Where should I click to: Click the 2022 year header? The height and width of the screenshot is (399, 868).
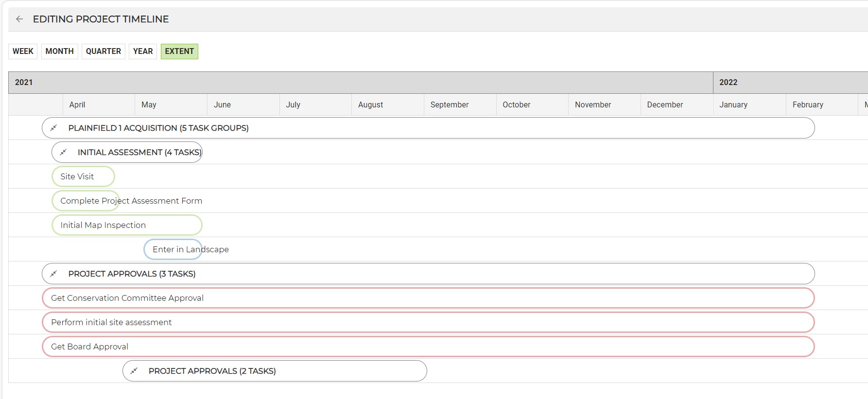click(728, 83)
